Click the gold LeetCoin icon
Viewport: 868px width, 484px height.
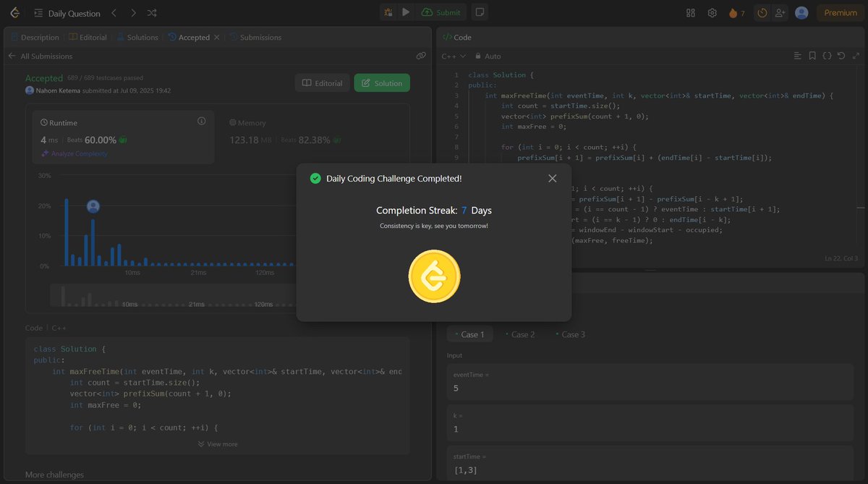[434, 276]
